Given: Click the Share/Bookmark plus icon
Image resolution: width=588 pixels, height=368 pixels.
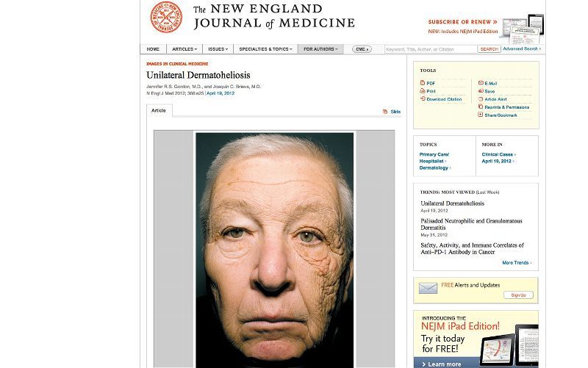Looking at the screenshot, I should click(x=481, y=115).
